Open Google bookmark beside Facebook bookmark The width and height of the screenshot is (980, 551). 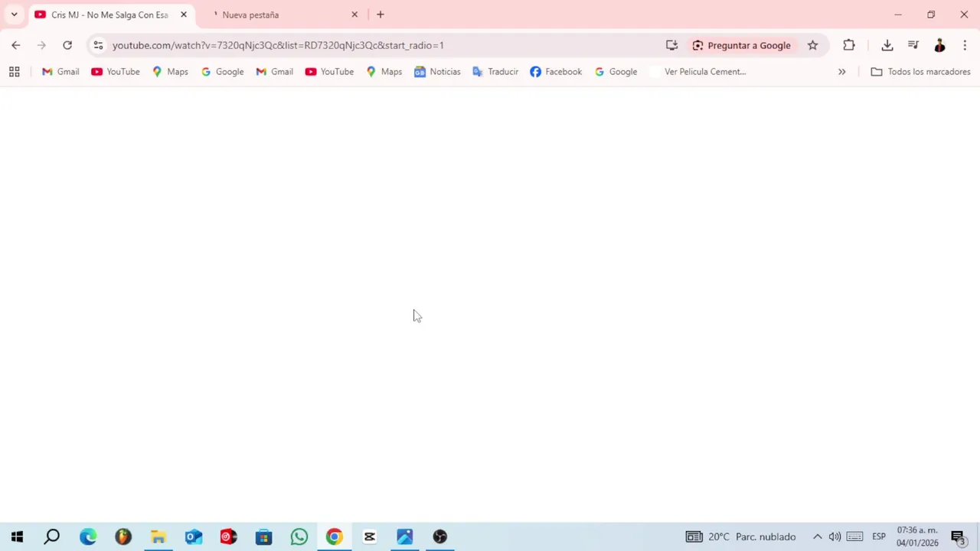click(x=616, y=72)
